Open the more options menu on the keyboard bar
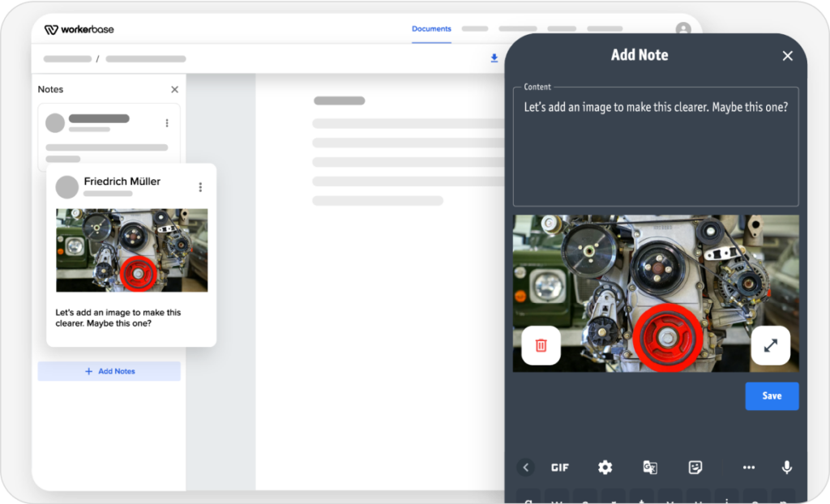Screen dimensions: 830x504 (748, 468)
